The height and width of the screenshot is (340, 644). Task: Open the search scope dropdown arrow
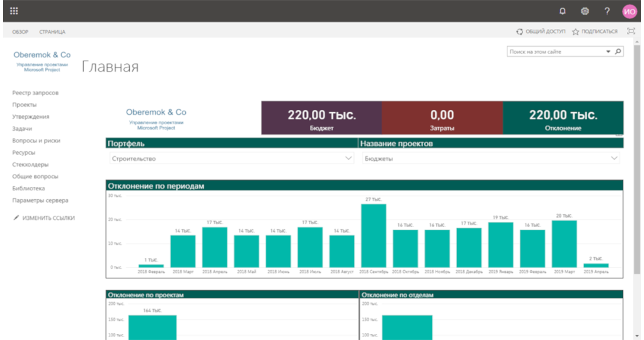[608, 52]
